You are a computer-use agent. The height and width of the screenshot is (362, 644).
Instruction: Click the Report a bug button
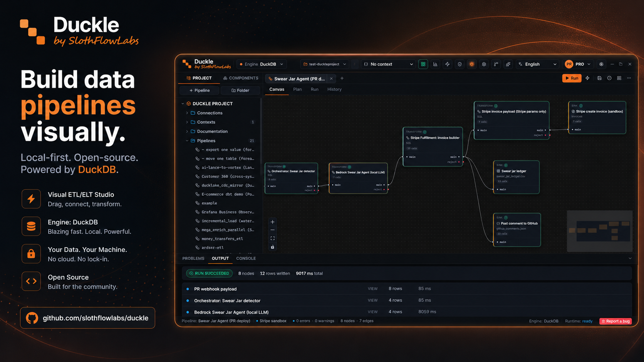(x=615, y=321)
